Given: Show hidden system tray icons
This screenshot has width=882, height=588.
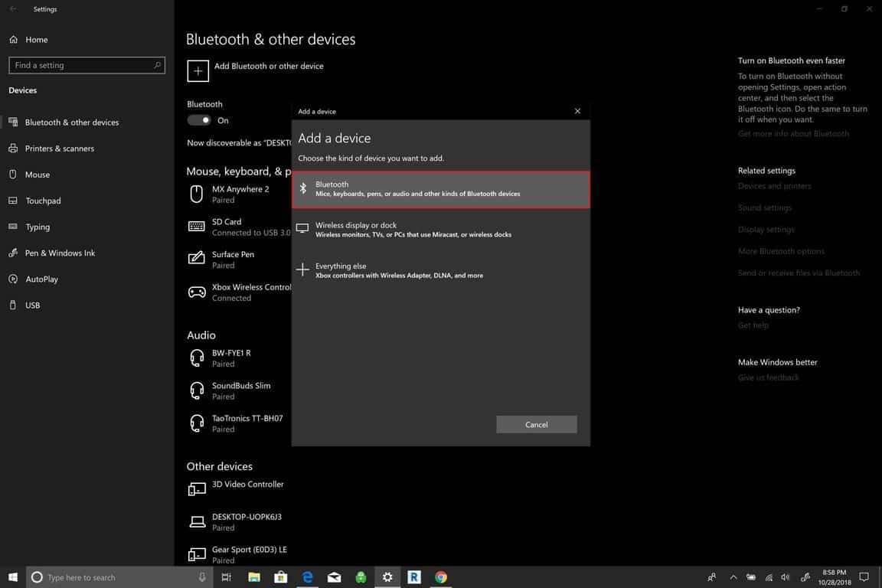Looking at the screenshot, I should [733, 577].
